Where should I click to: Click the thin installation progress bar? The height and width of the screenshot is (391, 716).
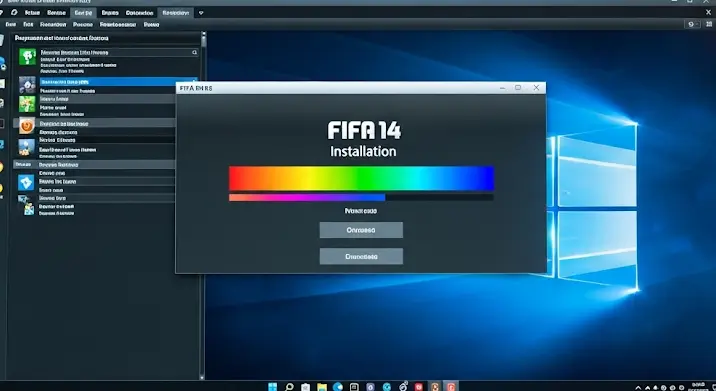click(361, 197)
